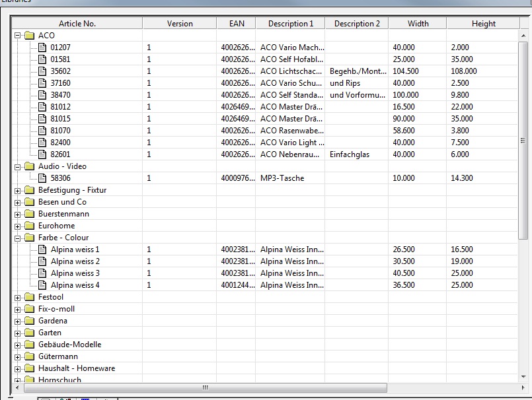Screen dimensions: 532x400
Task: Select the Fix-o-moll folder label
Action: 56,309
